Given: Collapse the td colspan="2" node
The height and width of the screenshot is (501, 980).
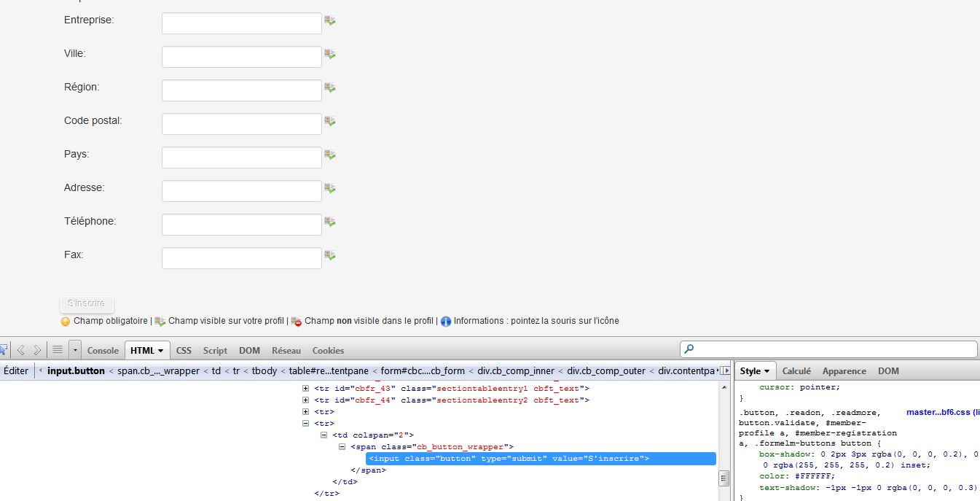Looking at the screenshot, I should click(324, 435).
